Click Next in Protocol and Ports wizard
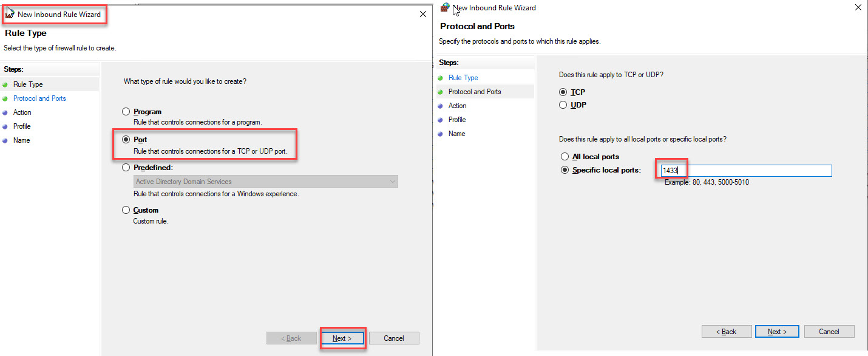Viewport: 868px width, 356px height. (777, 332)
